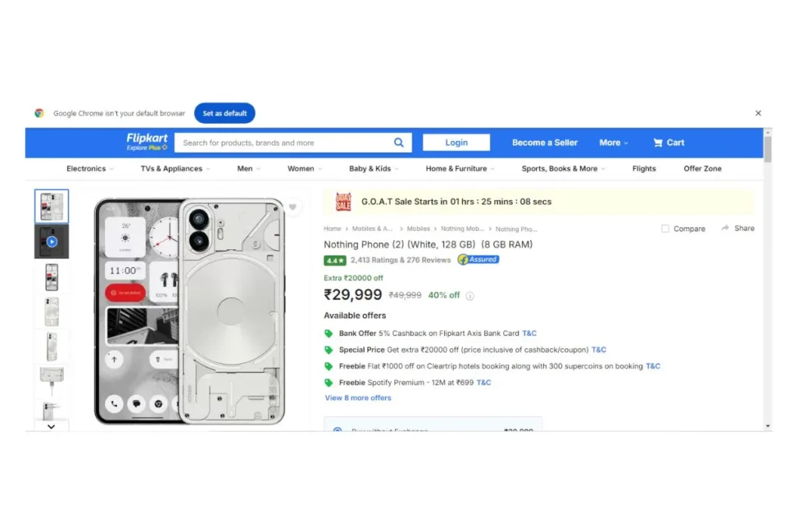Screen dimensions: 798x532
Task: Click the tag icon beside Freebie Spotify Premium
Action: [x=329, y=382]
